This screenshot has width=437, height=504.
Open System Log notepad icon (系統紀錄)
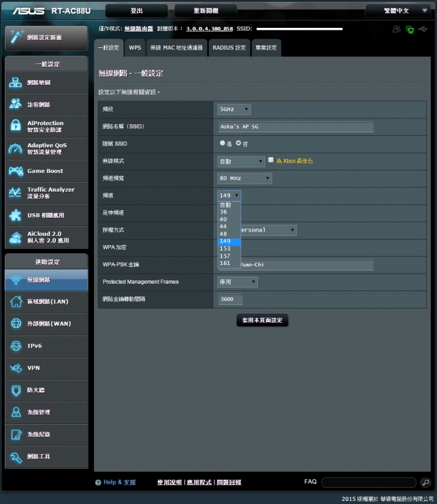[x=16, y=434]
